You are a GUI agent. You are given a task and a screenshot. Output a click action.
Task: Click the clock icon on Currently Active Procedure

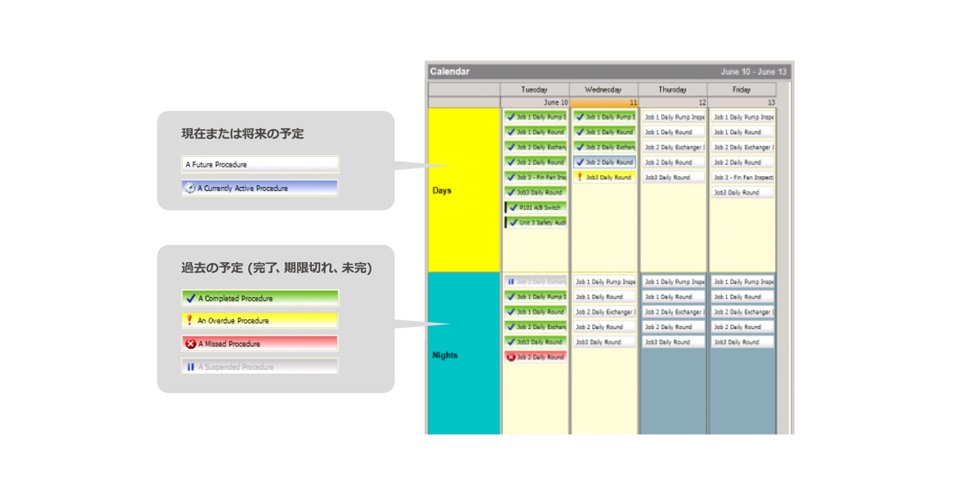pos(189,188)
